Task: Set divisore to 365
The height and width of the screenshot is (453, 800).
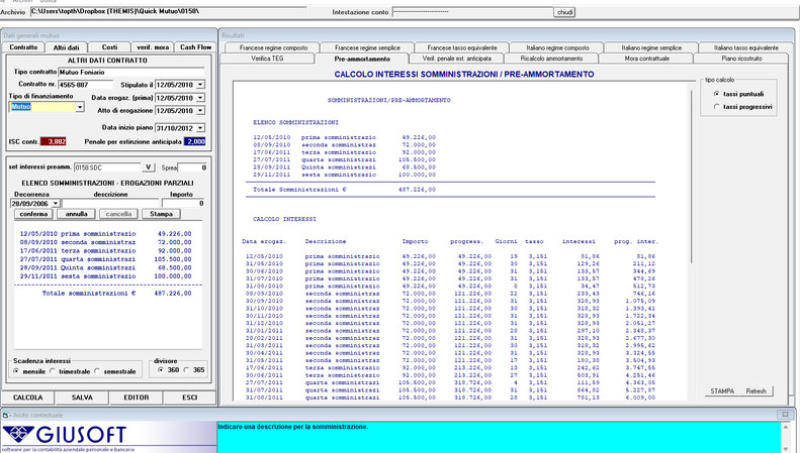Action: pos(188,370)
